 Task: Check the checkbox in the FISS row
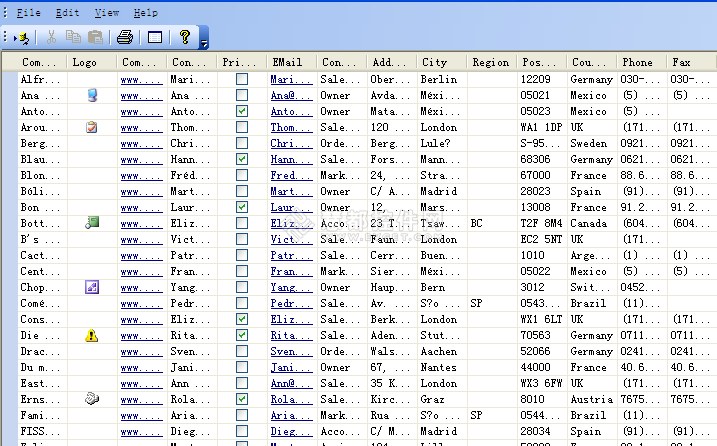242,431
